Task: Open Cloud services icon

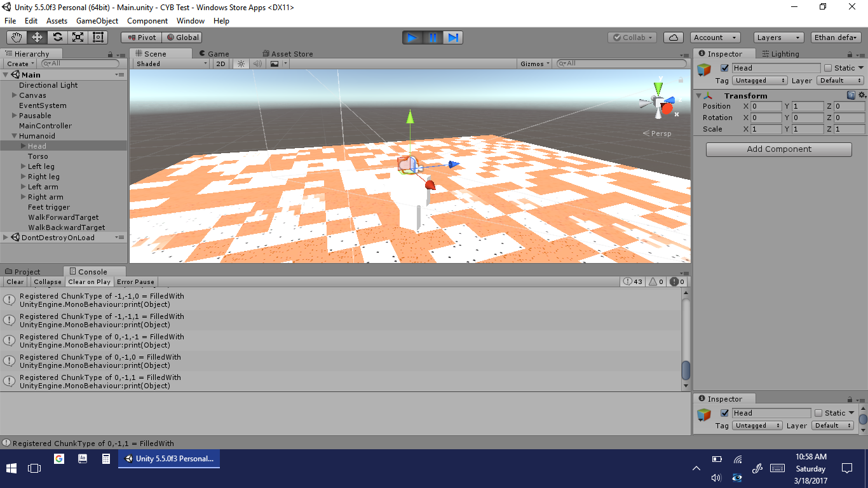Action: pyautogui.click(x=674, y=37)
